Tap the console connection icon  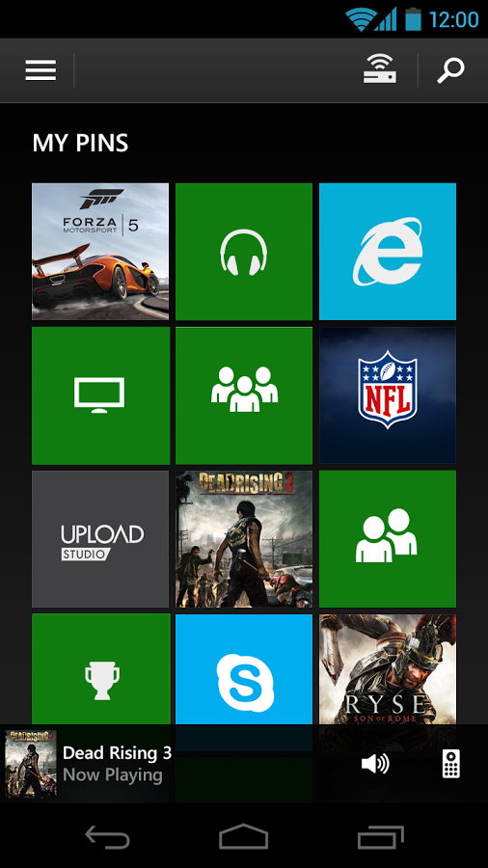(380, 68)
